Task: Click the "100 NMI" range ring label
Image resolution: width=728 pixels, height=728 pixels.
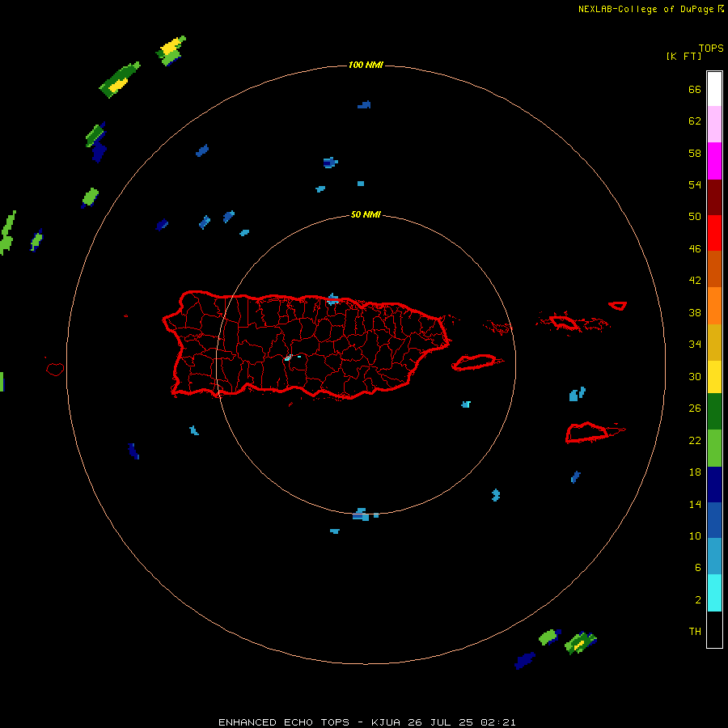Action: tap(366, 65)
